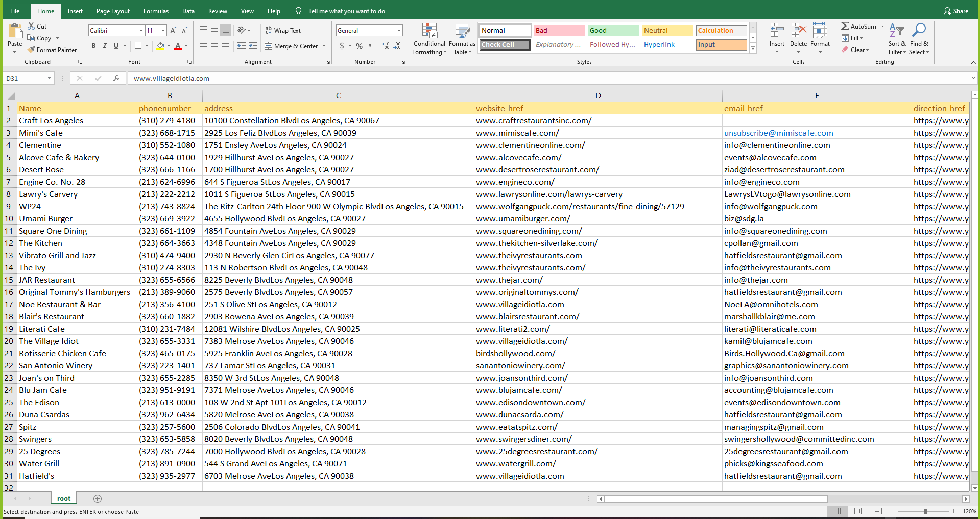This screenshot has width=980, height=519.
Task: Toggle underline formatting
Action: pos(115,46)
